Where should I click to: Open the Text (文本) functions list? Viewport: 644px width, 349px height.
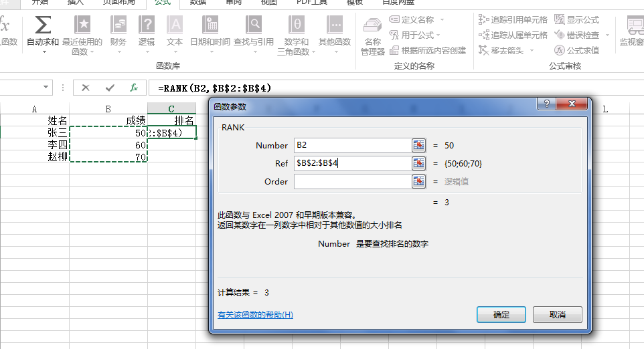(x=175, y=35)
